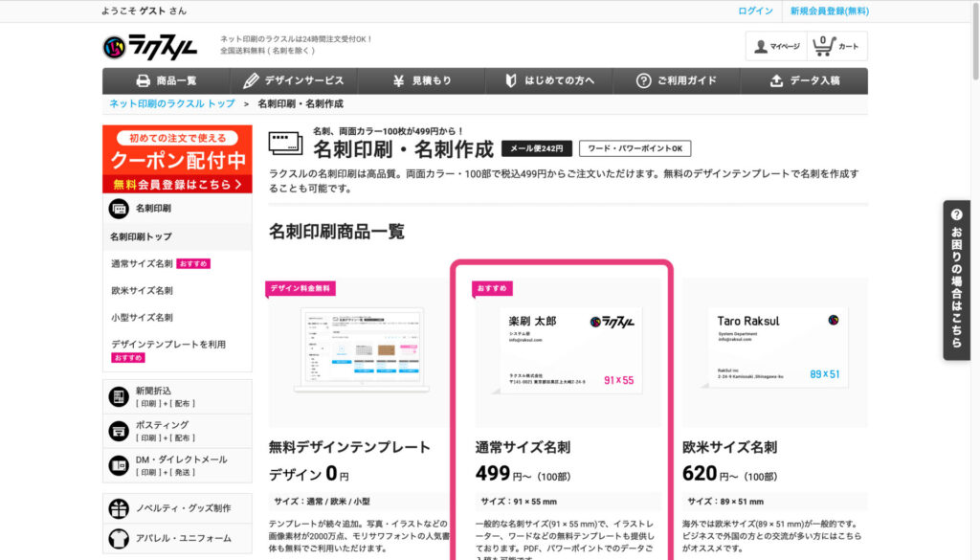This screenshot has height=560, width=980.
Task: Click クーポン配付中 coupon banner
Action: pyautogui.click(x=177, y=159)
